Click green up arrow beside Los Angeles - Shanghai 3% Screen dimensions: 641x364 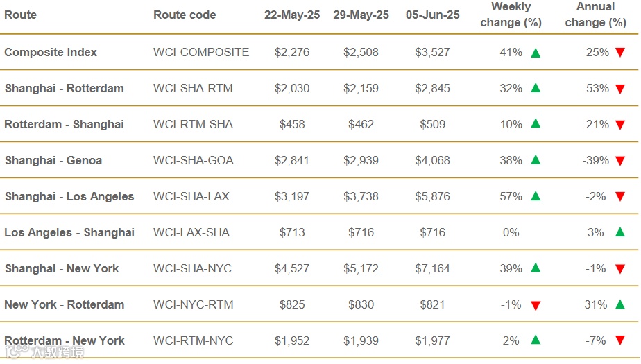(x=619, y=232)
